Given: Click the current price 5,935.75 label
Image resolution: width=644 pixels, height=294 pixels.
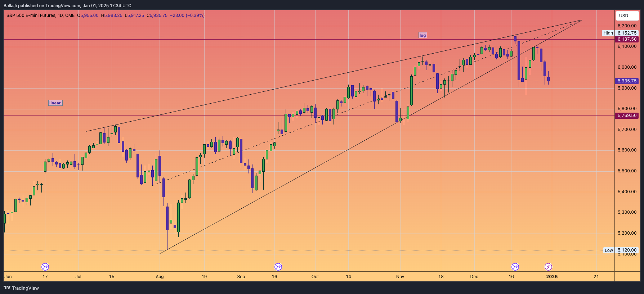Looking at the screenshot, I should [627, 81].
